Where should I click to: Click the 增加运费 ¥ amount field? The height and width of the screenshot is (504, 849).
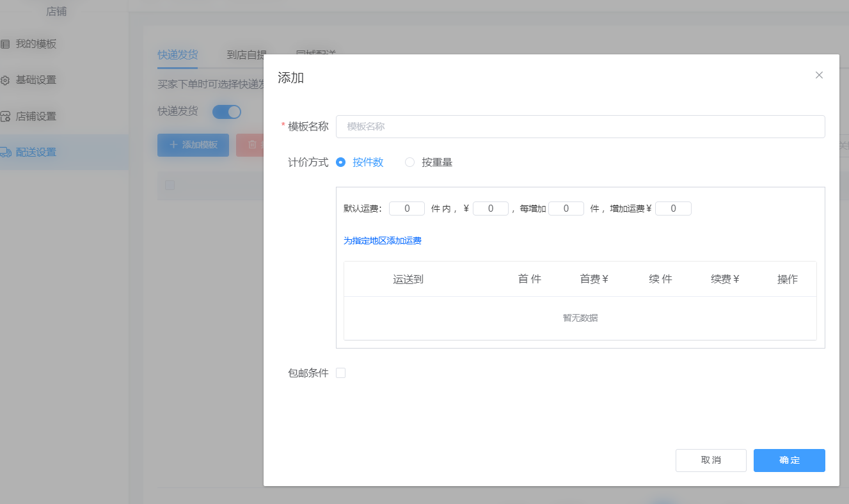[673, 209]
